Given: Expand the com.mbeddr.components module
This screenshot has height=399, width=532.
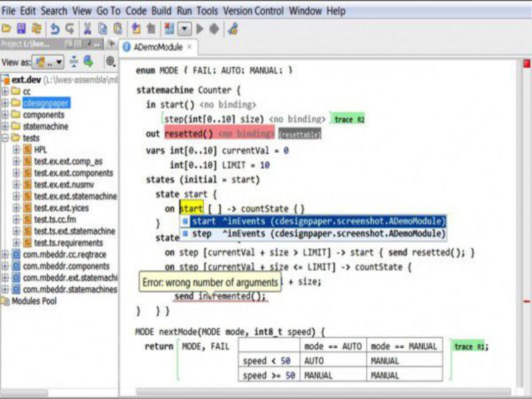Looking at the screenshot, I should (x=5, y=266).
